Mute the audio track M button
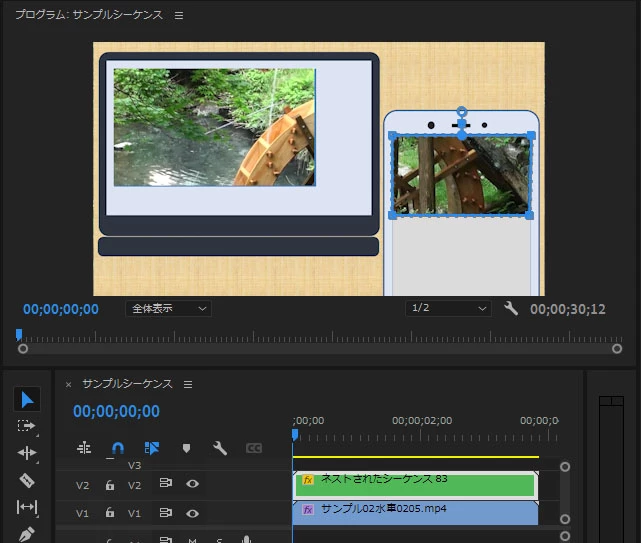Image resolution: width=641 pixels, height=543 pixels. 193,540
